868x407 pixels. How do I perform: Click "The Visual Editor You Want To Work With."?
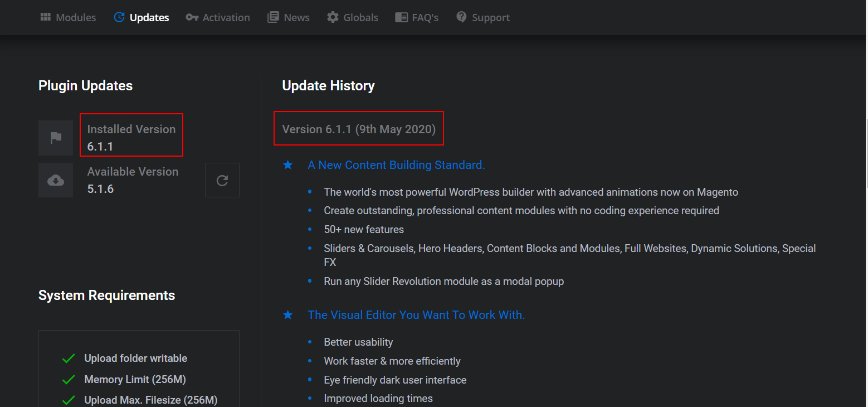coord(416,315)
